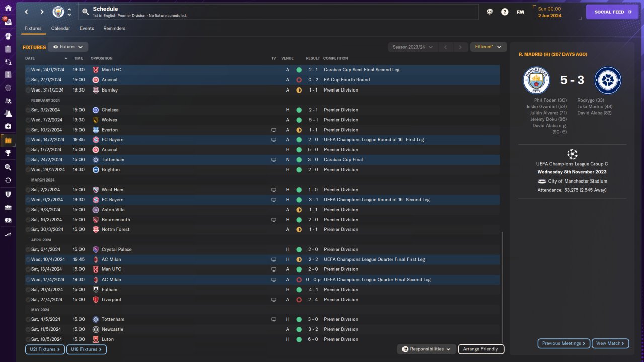This screenshot has width=644, height=362.
Task: Open the Transfers circular arrows icon
Action: (8, 180)
